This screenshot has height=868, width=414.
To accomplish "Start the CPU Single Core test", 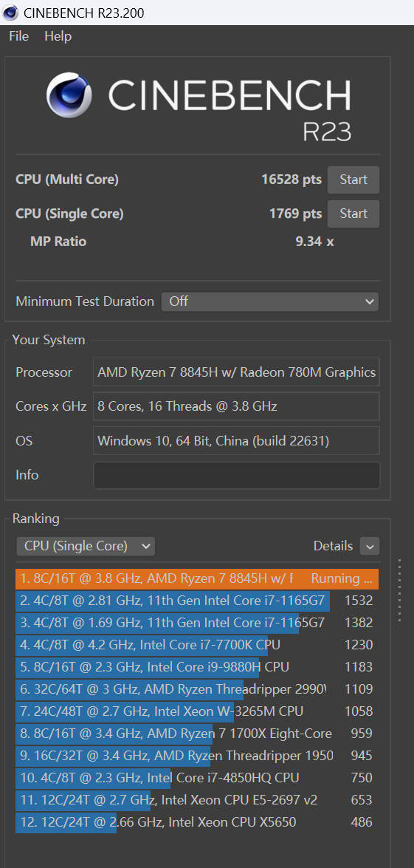I will pos(353,213).
